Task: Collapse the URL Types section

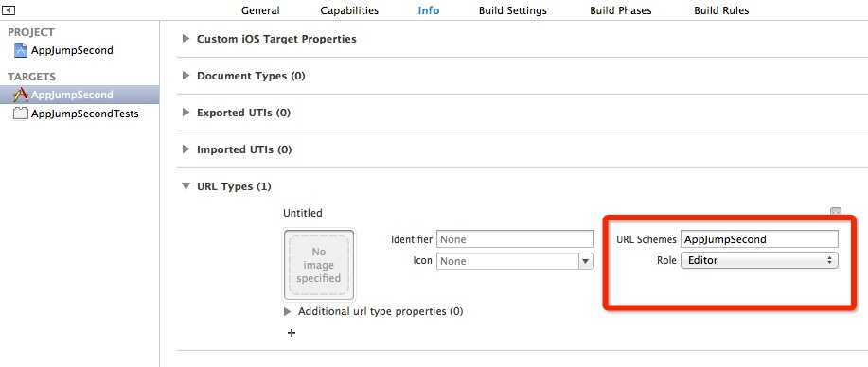Action: coord(186,186)
